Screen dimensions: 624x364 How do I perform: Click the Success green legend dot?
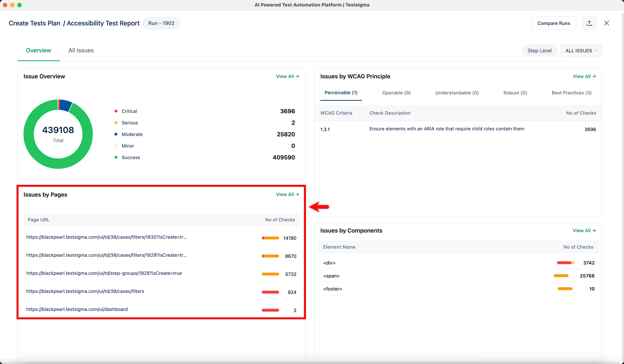point(116,157)
